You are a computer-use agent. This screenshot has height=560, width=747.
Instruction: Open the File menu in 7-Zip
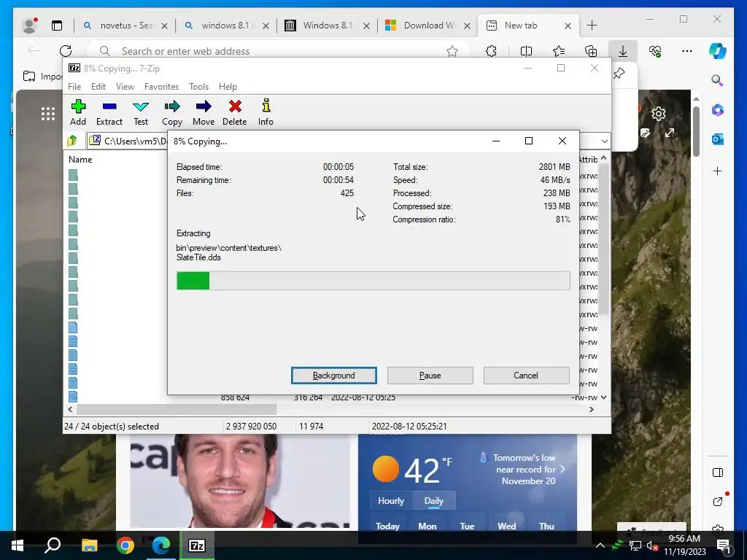(x=74, y=87)
